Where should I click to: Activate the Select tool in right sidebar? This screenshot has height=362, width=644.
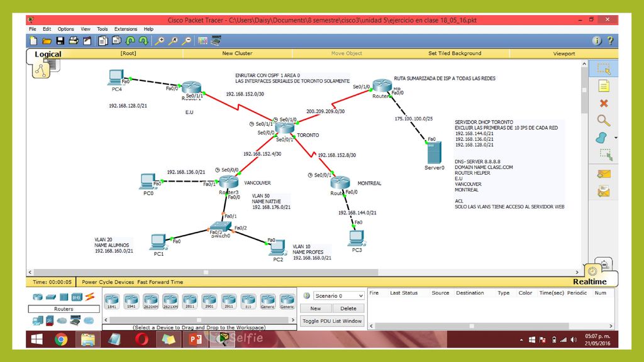coord(603,69)
